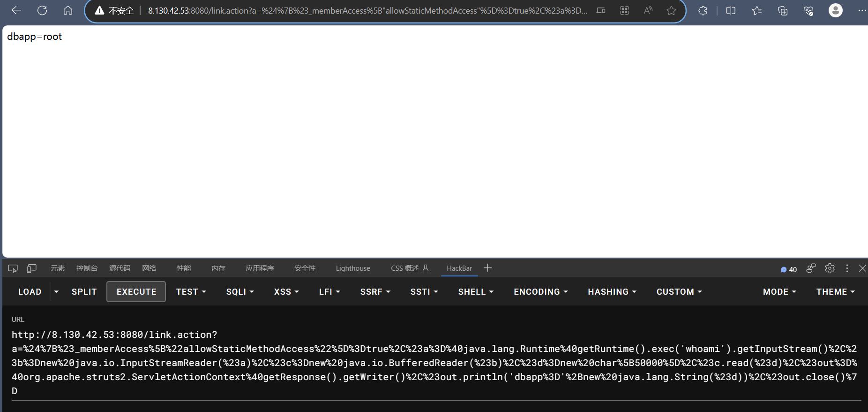868x412 pixels.
Task: Open the SQLI dropdown menu
Action: coord(240,292)
